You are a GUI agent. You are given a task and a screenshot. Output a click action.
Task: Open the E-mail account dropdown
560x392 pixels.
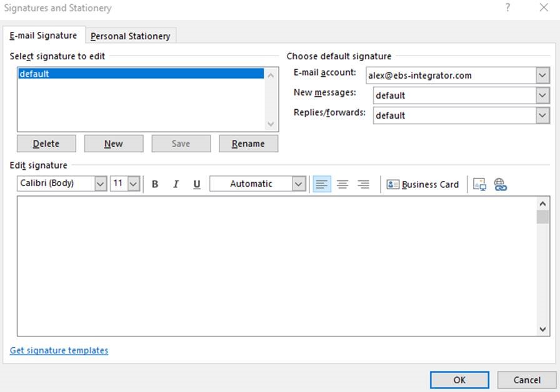coord(542,76)
